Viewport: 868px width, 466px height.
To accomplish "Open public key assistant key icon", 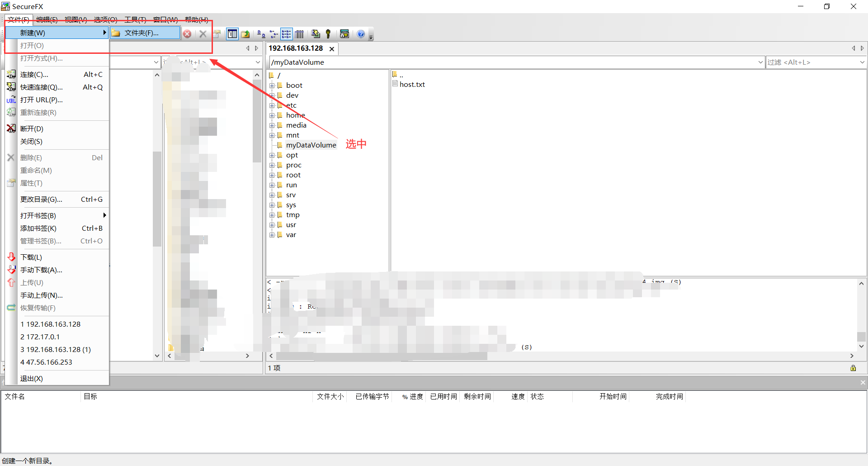I will 328,34.
